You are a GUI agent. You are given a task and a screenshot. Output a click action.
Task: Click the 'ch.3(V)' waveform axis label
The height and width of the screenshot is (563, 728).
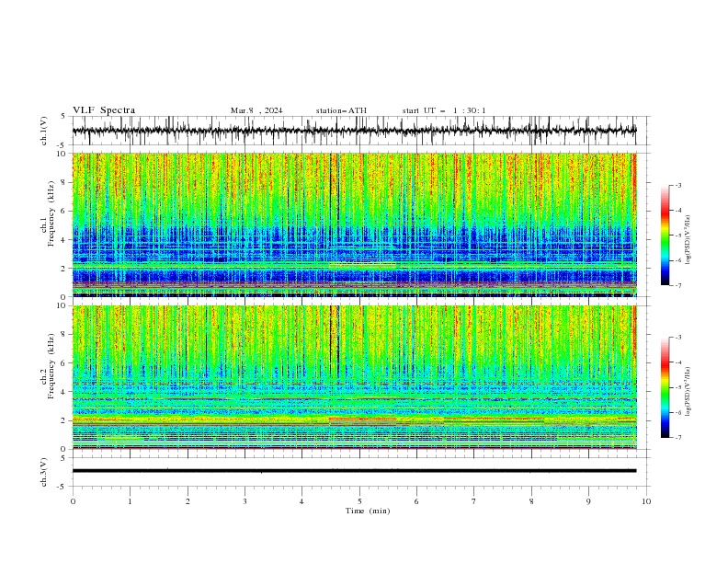coord(44,472)
